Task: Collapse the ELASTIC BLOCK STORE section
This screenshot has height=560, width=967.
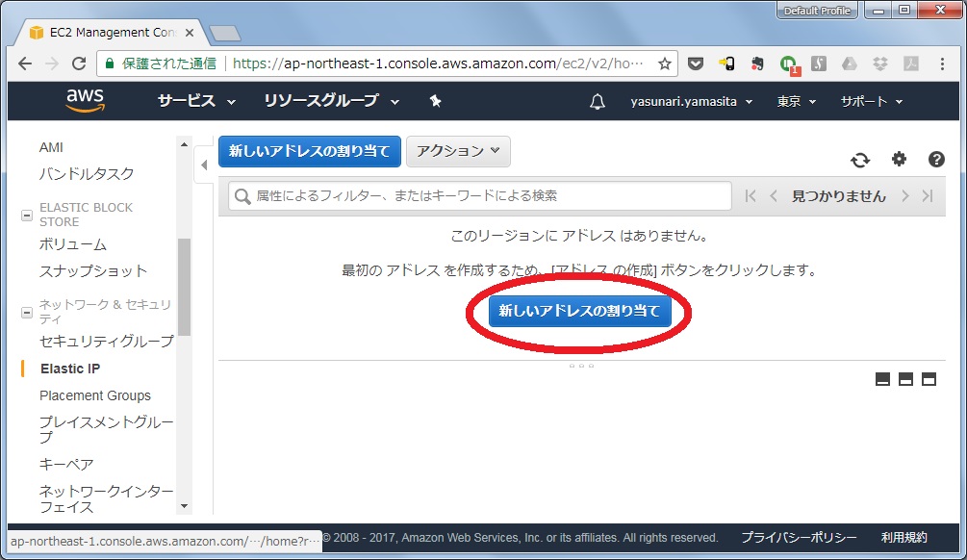Action: pyautogui.click(x=27, y=216)
